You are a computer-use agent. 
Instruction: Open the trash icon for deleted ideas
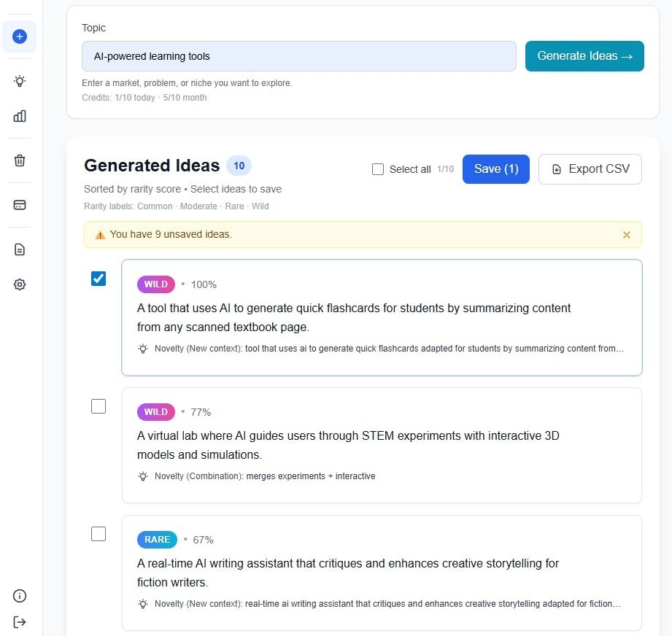point(19,160)
